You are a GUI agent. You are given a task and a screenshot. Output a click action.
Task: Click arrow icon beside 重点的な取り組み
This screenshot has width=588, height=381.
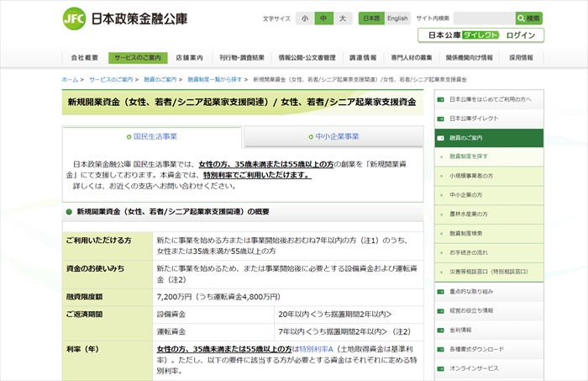click(441, 291)
